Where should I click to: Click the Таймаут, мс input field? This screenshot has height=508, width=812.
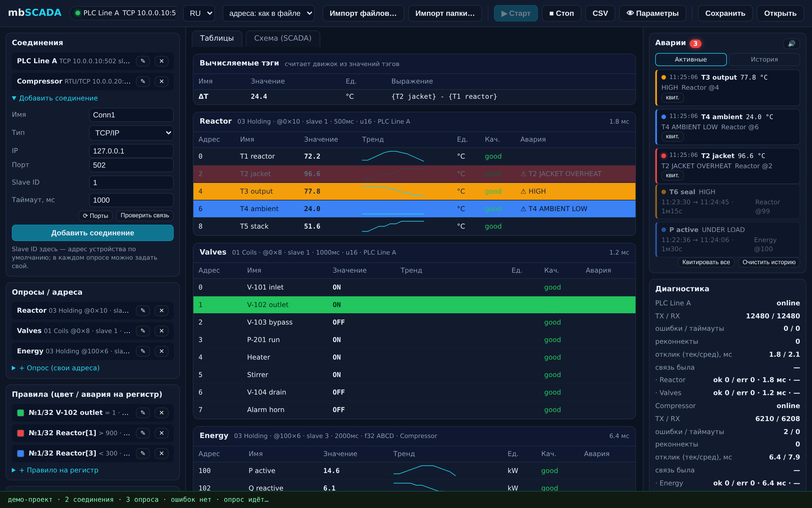[131, 200]
